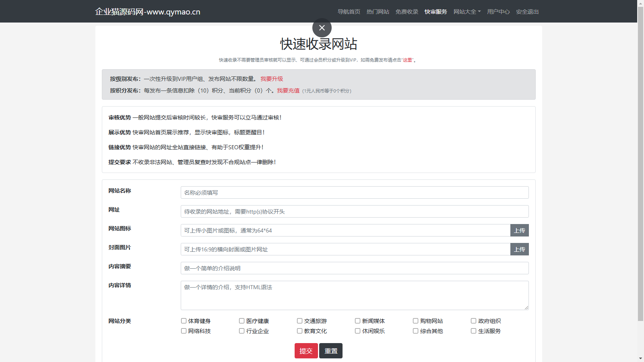
Task: Follow the 我要升级 link
Action: pos(272,79)
